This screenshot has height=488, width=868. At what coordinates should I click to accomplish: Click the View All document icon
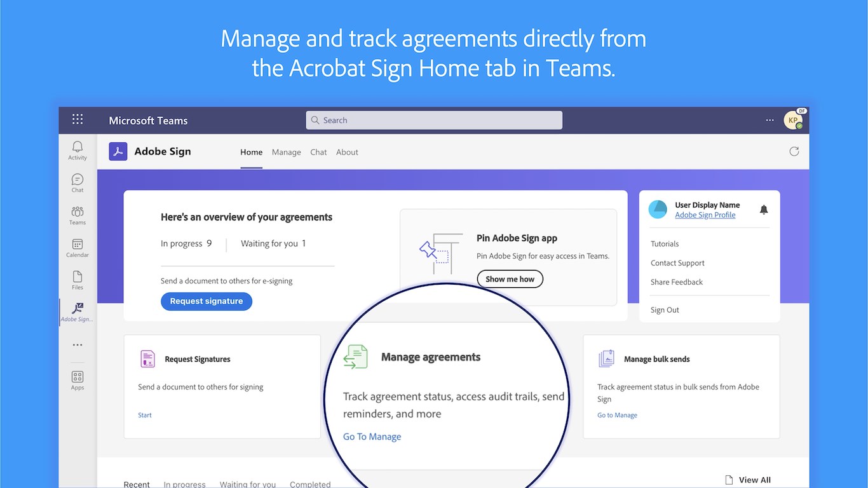(729, 480)
